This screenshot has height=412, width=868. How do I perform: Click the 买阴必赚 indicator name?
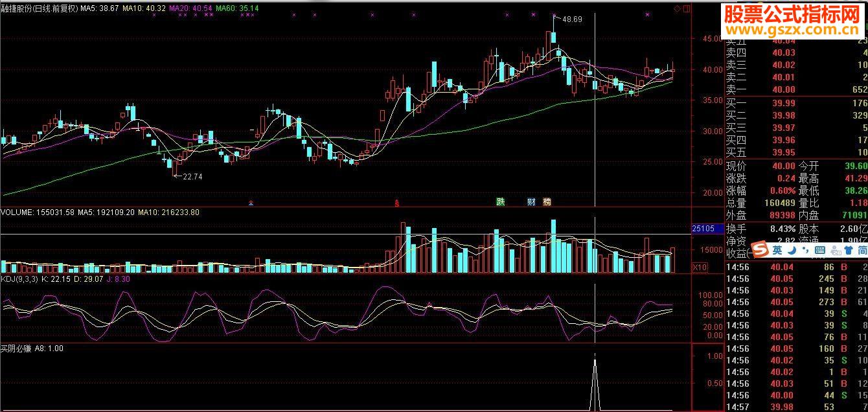coord(17,349)
